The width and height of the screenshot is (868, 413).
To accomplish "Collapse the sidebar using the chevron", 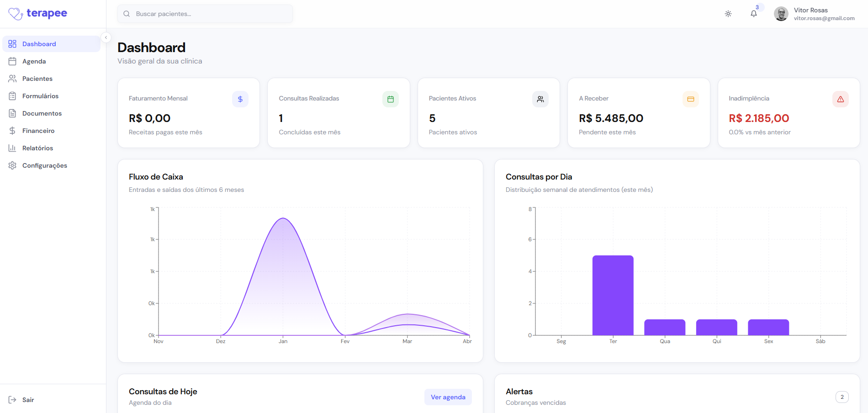I will [106, 37].
